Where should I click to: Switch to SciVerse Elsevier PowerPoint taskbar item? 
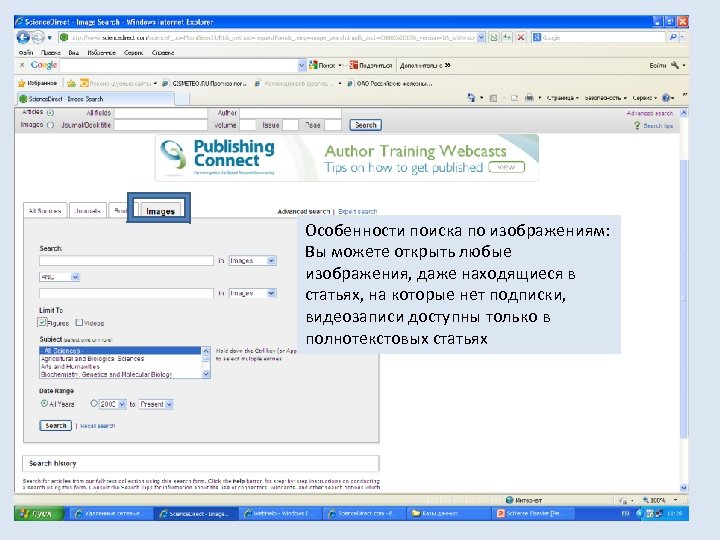click(x=533, y=513)
